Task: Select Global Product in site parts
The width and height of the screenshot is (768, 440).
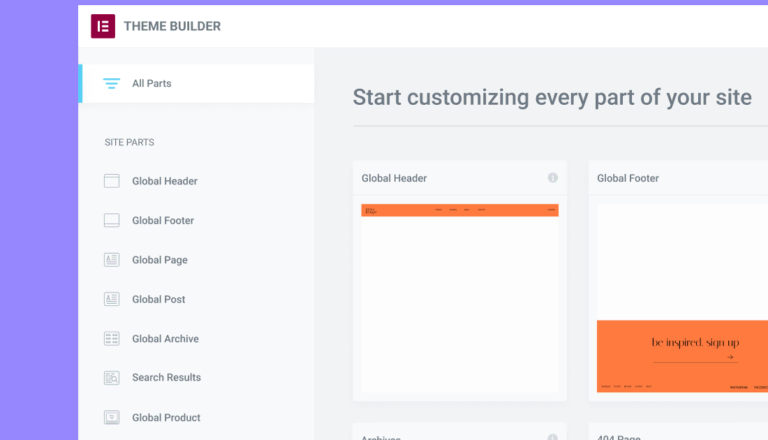Action: tap(167, 417)
